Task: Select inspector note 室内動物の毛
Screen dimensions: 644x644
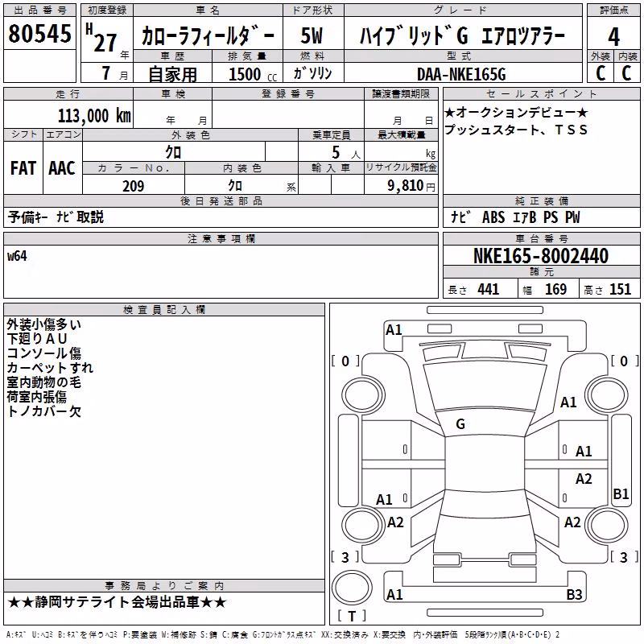Action: (44, 382)
